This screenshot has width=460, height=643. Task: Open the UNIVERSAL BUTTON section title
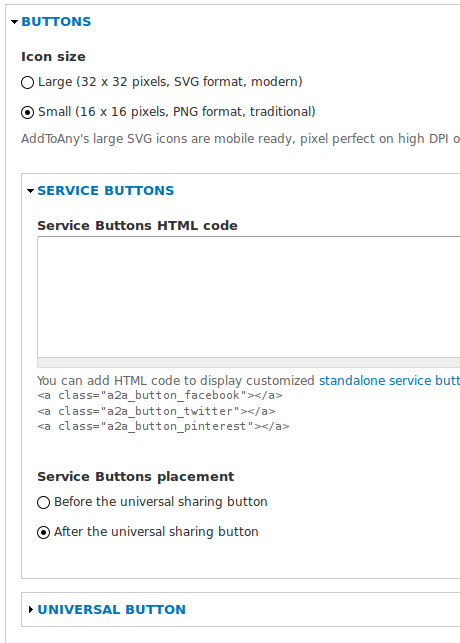pyautogui.click(x=112, y=610)
